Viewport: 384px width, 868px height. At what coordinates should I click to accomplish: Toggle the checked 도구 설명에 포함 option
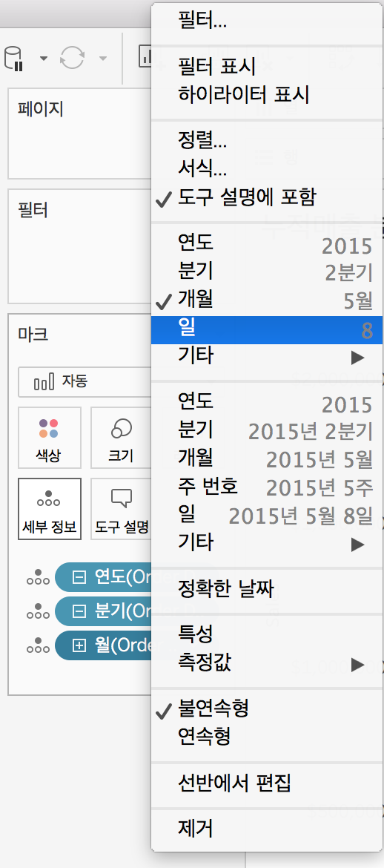(268, 197)
